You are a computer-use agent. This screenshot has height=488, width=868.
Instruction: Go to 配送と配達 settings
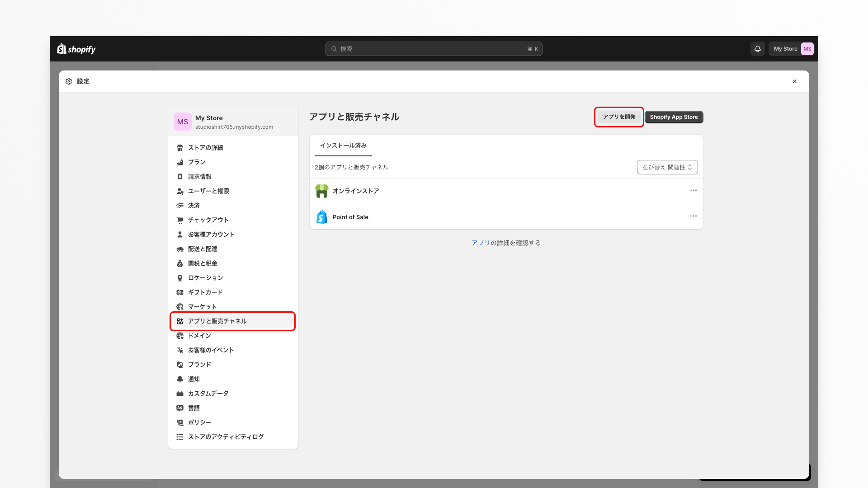(233, 249)
